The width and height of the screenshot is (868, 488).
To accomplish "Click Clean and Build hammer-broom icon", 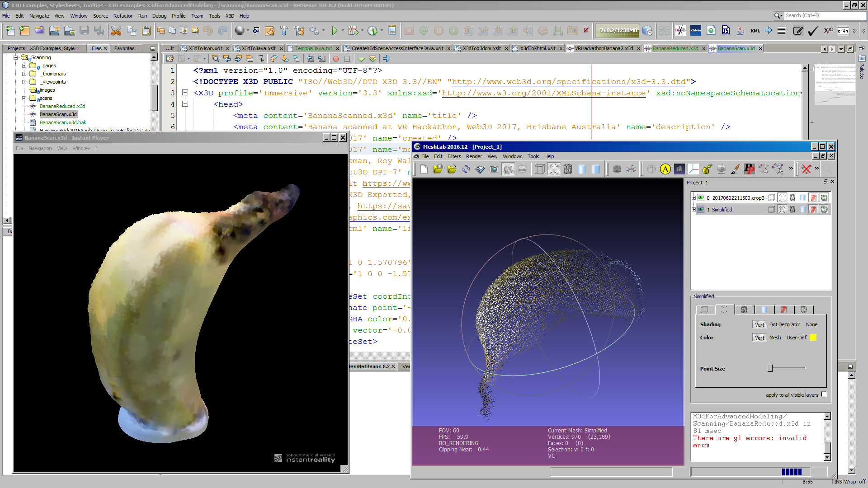I will click(x=299, y=31).
